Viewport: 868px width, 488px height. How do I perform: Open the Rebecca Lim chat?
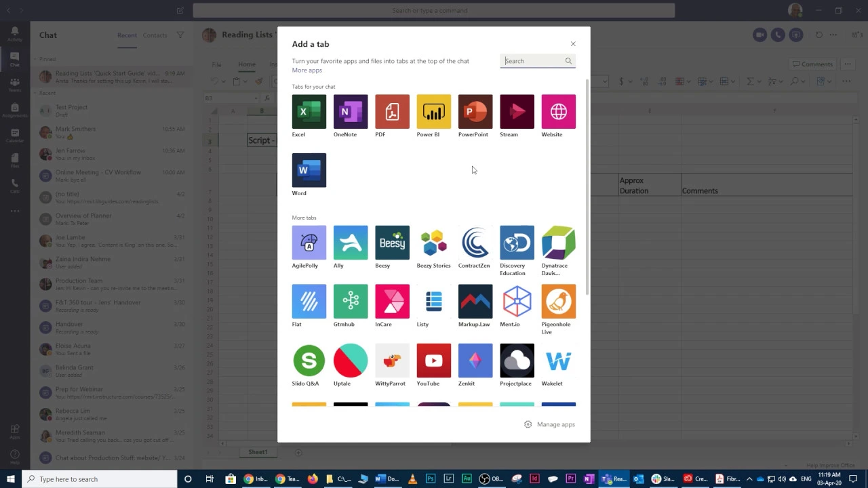[112, 414]
